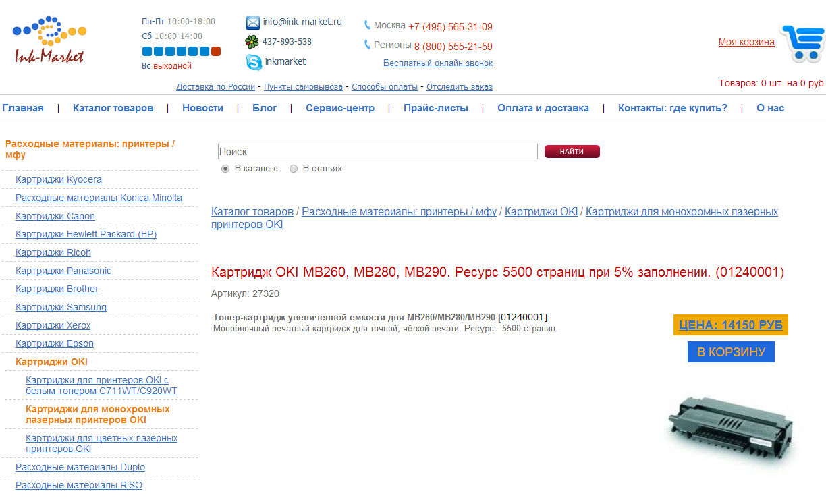Click the phone icon beside Регионы

[367, 45]
